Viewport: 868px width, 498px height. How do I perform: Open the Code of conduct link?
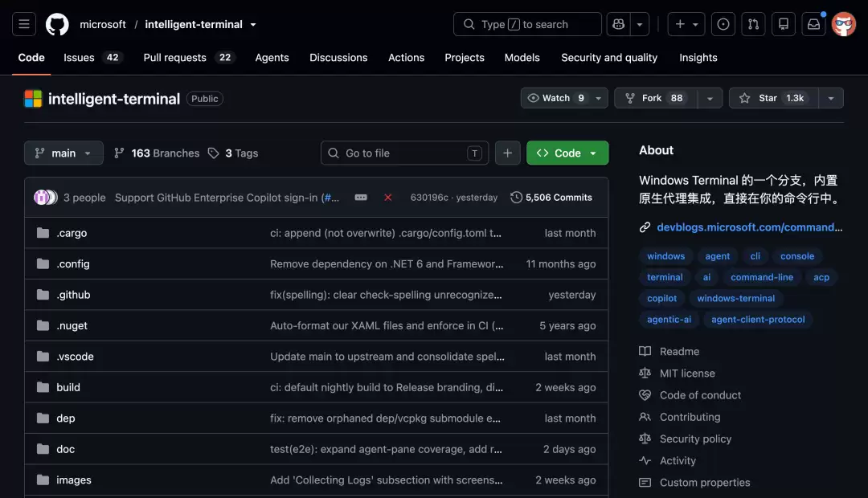click(x=700, y=395)
